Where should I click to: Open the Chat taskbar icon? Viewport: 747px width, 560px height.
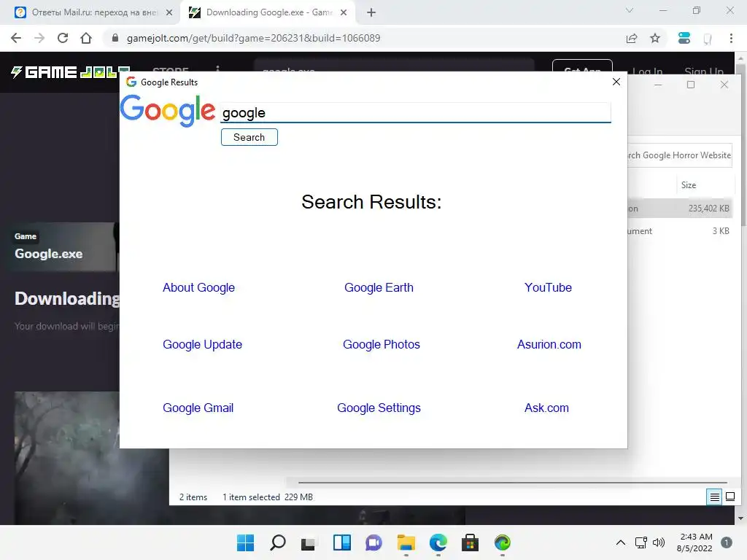[374, 542]
